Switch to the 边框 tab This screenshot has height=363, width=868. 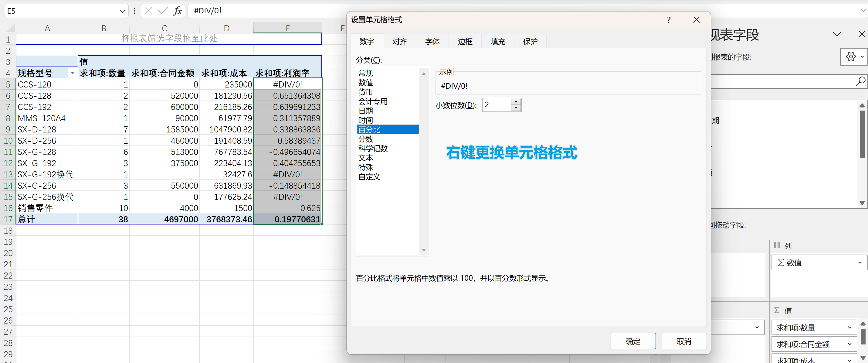465,42
